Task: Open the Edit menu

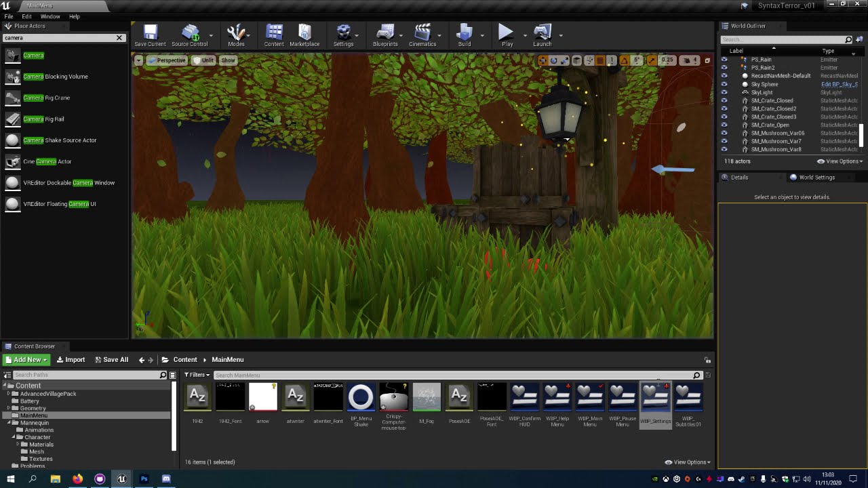Action: pyautogui.click(x=27, y=16)
